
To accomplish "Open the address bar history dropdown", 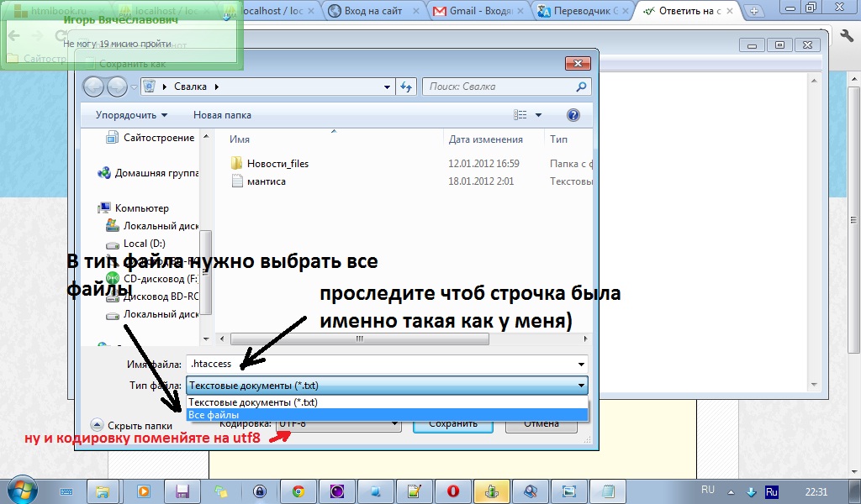I will [387, 87].
